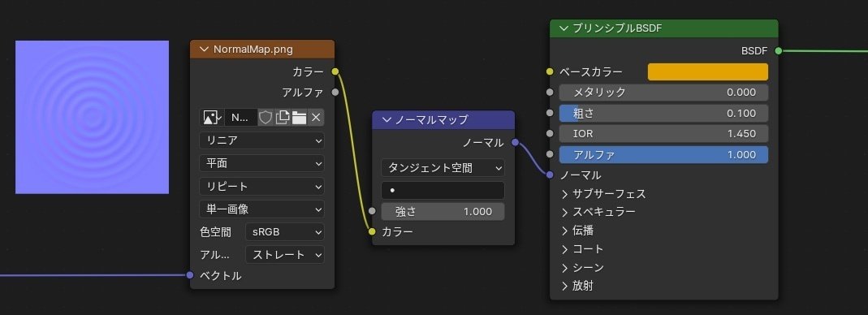Select the プリンシプルBSDF node header
868x315 pixels.
(664, 28)
